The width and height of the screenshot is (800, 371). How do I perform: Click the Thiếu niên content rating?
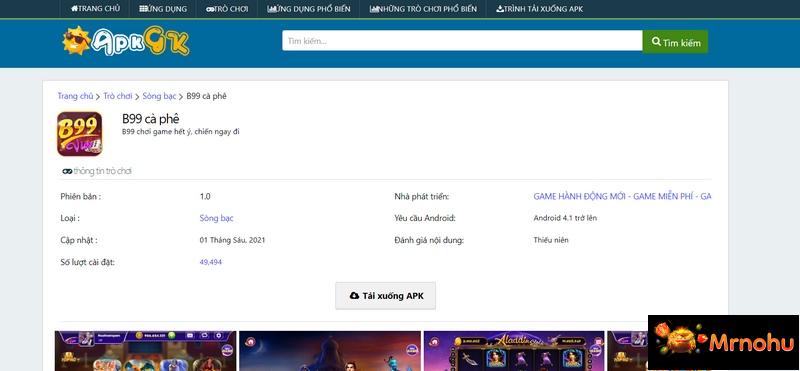[551, 240]
